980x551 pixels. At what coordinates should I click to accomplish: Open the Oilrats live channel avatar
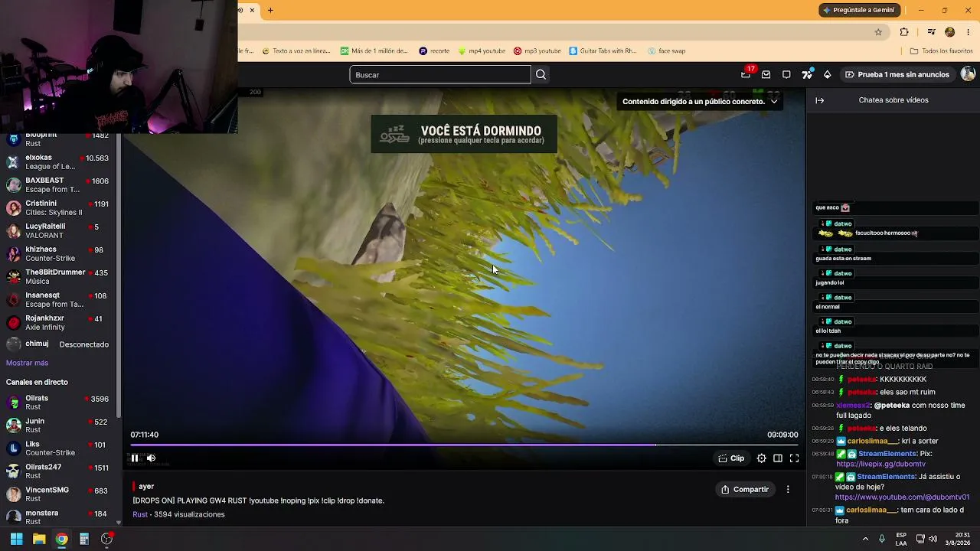coord(13,403)
